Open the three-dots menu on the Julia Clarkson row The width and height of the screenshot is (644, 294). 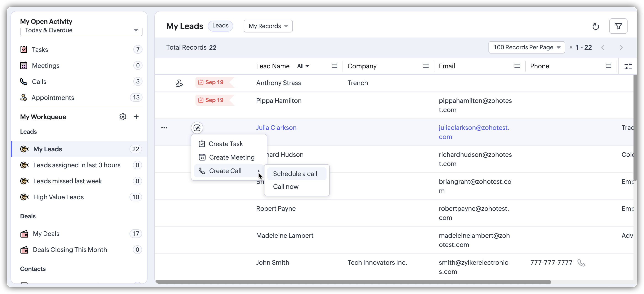pyautogui.click(x=164, y=128)
